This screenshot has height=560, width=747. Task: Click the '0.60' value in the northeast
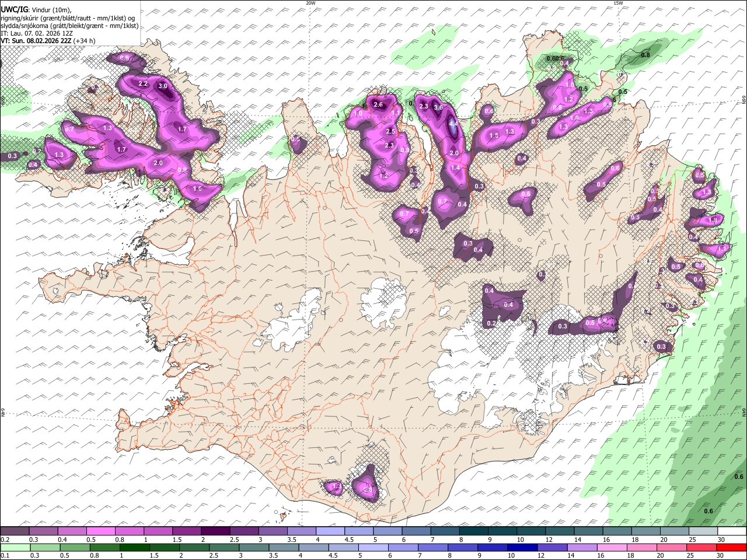[552, 59]
